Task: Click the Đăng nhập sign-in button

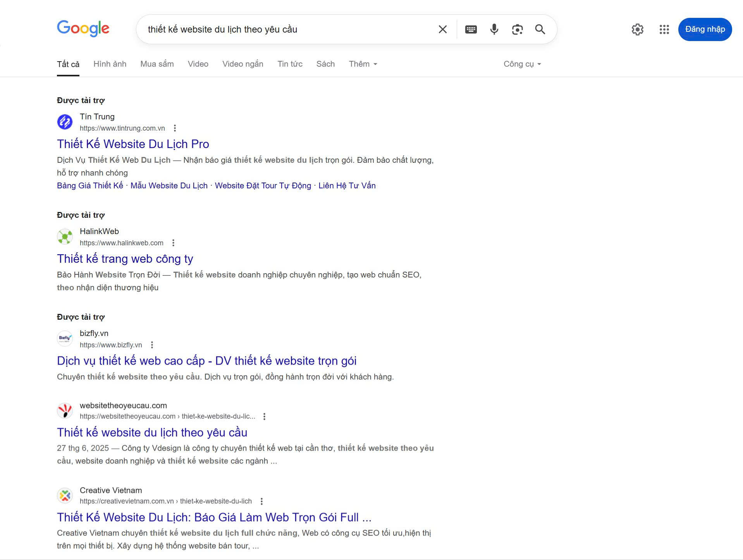Action: pyautogui.click(x=705, y=29)
